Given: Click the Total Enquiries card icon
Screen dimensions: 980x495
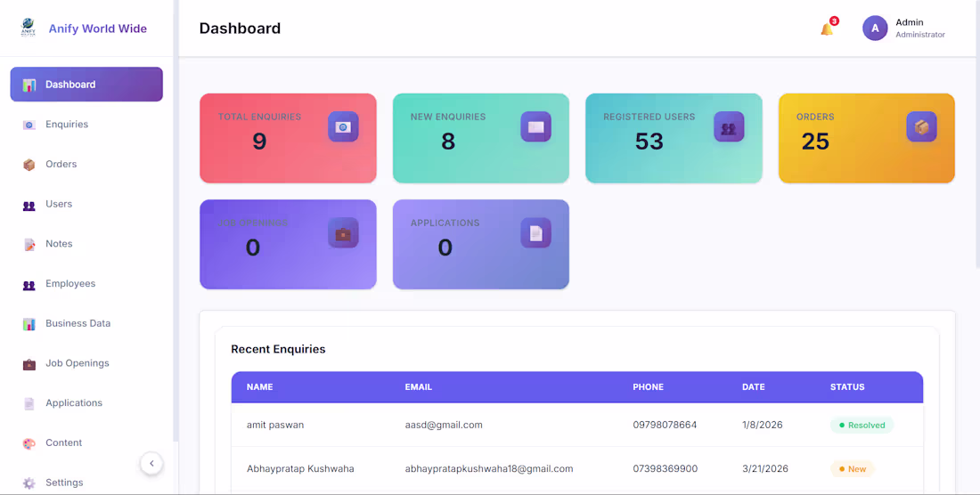Looking at the screenshot, I should [343, 126].
